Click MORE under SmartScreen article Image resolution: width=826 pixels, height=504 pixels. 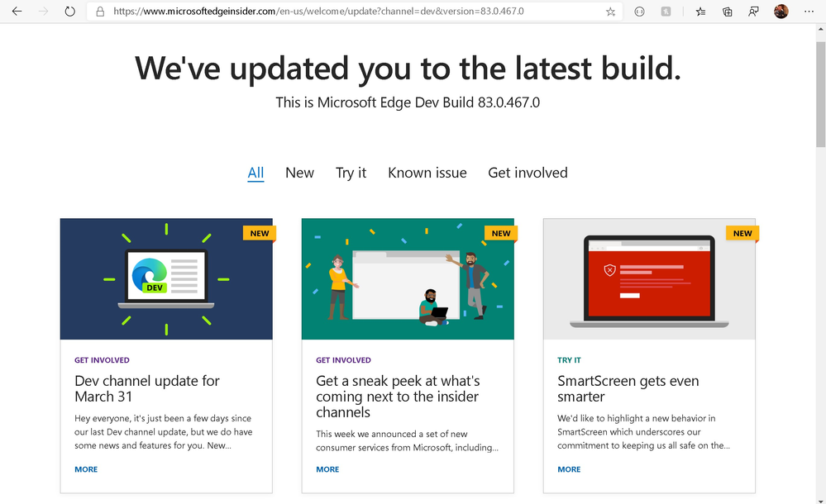569,469
